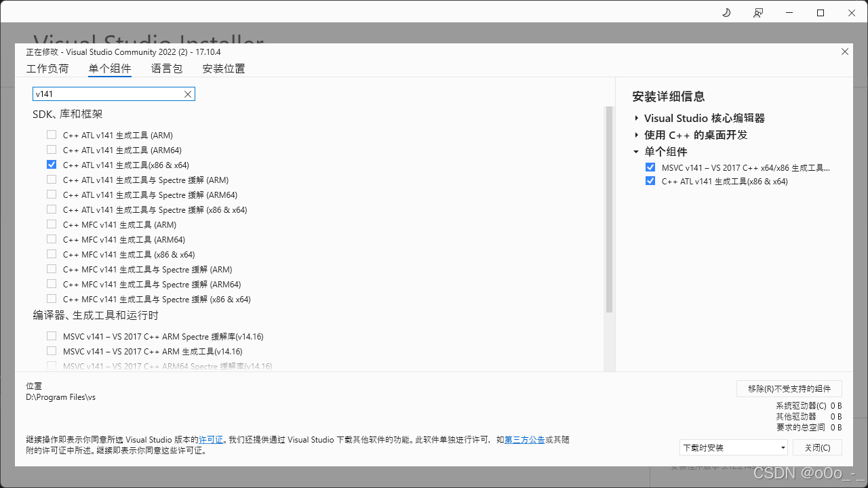Click the 关闭(C) button
Screen dimensions: 868x488
point(817,447)
